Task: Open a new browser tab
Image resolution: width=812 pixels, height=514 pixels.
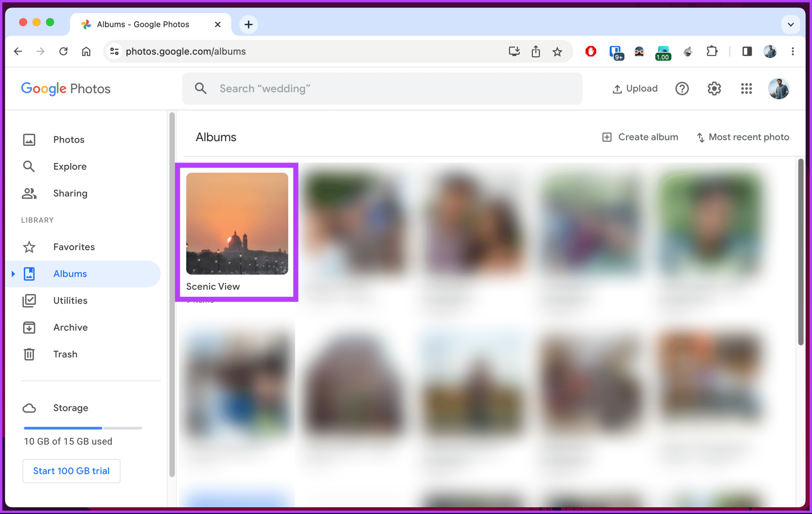Action: pos(248,24)
